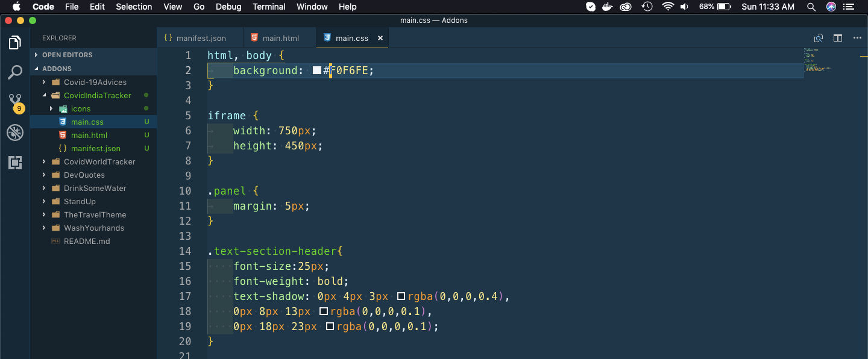Open README.md in the explorer
This screenshot has width=868, height=359.
pyautogui.click(x=93, y=241)
